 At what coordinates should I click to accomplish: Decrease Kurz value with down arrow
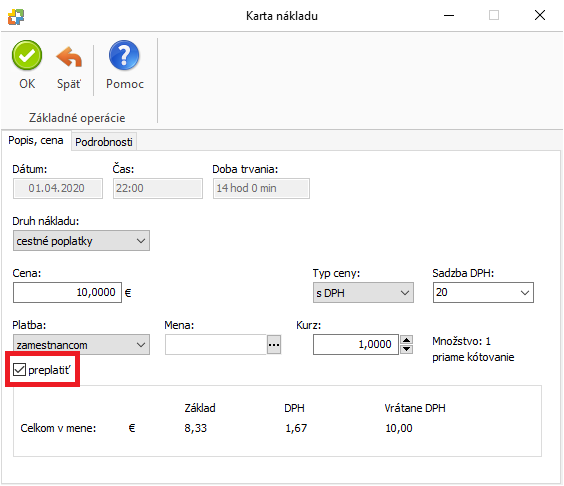[406, 349]
